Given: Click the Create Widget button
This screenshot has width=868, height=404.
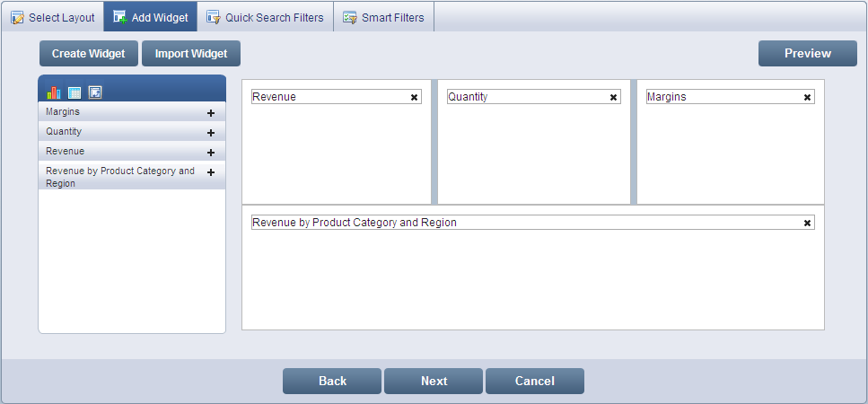Looking at the screenshot, I should coord(88,54).
